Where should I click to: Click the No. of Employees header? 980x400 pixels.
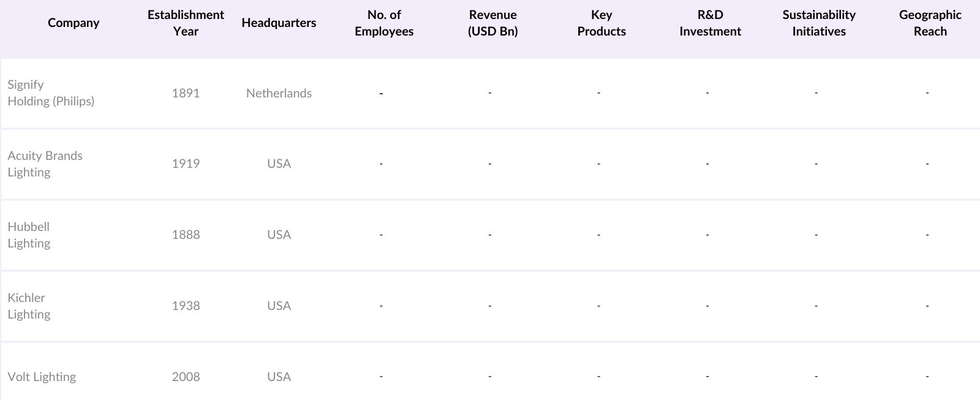[384, 23]
